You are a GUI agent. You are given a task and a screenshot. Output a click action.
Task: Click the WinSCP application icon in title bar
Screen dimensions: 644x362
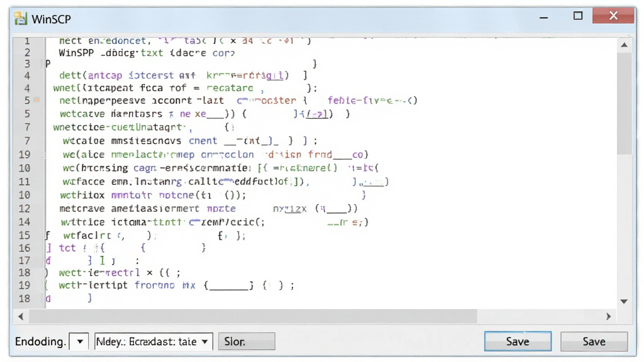(21, 19)
